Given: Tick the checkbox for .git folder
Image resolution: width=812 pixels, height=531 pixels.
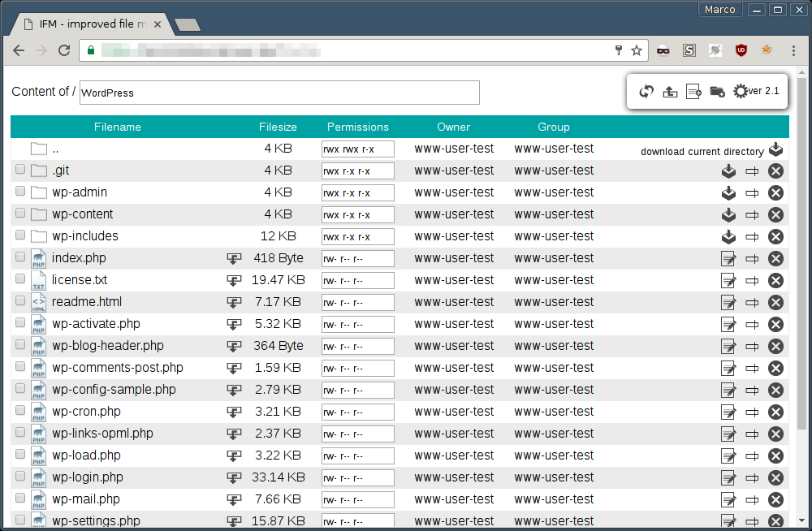Looking at the screenshot, I should [20, 169].
